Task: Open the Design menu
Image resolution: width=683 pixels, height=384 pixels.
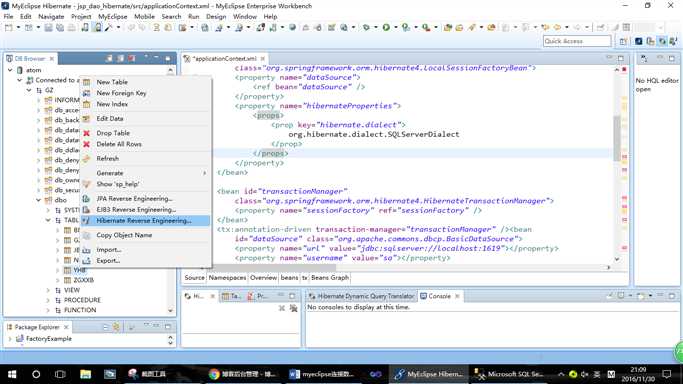Action: [216, 17]
